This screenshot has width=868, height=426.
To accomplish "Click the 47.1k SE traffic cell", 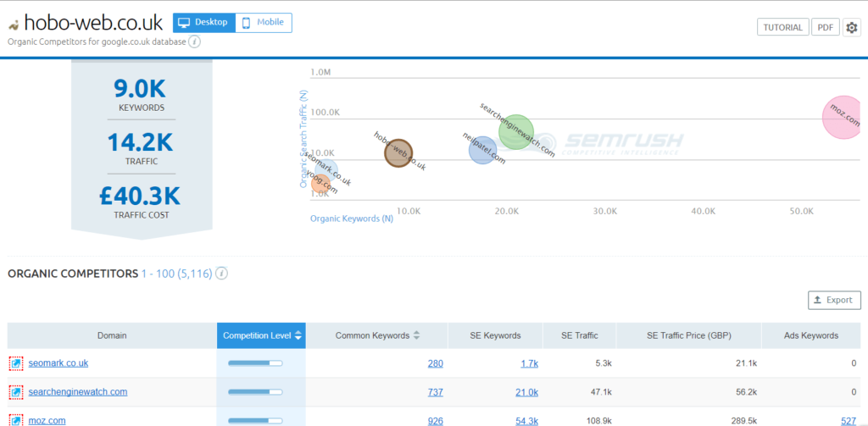I will click(601, 392).
